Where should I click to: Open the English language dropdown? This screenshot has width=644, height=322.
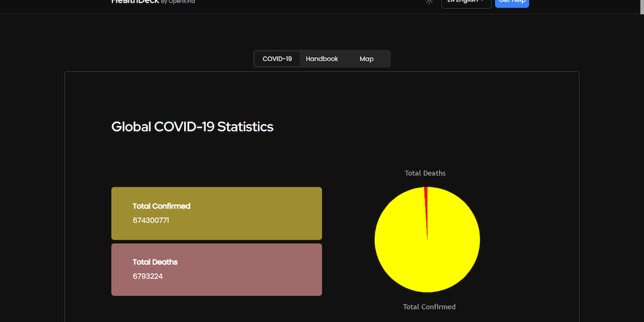pos(466,3)
